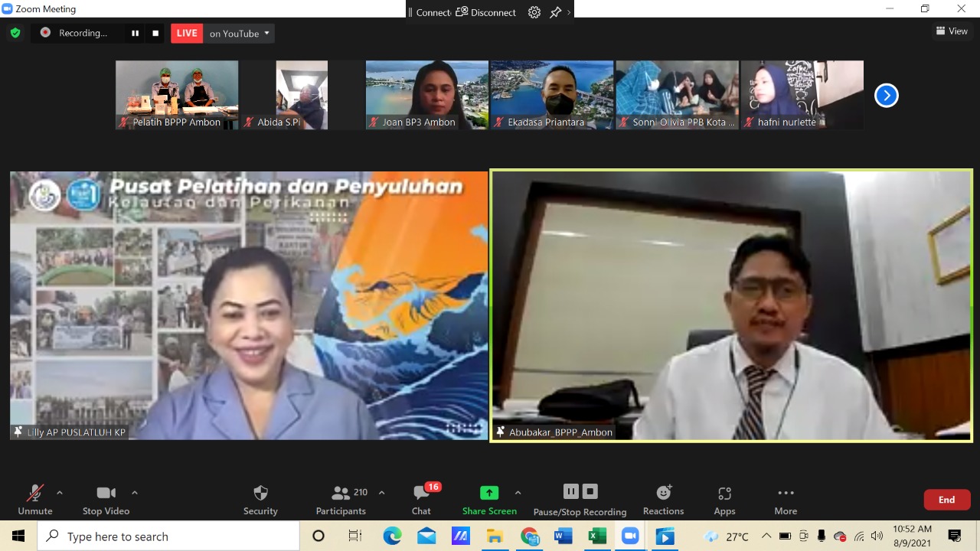Click the red End meeting button
980x551 pixels.
(947, 500)
